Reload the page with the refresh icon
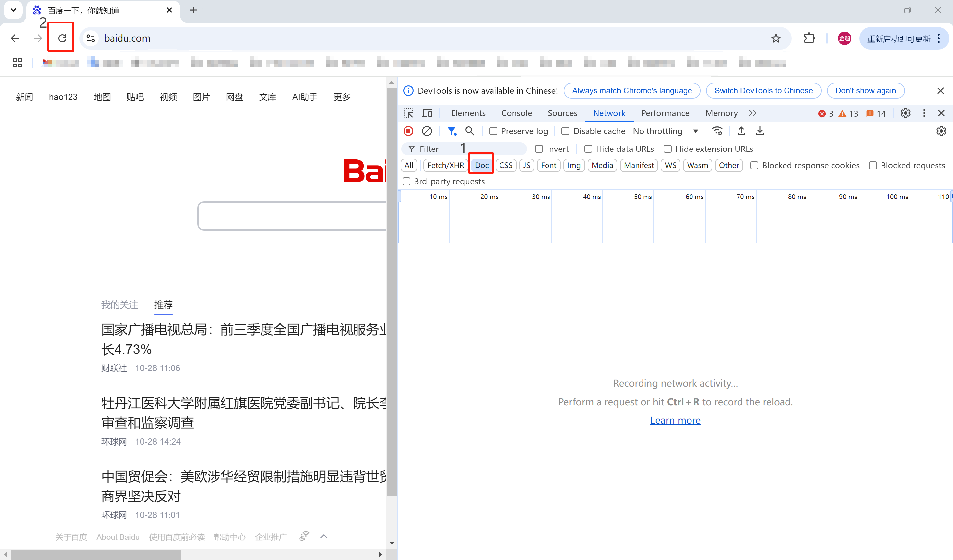This screenshot has width=953, height=560. pos(62,38)
